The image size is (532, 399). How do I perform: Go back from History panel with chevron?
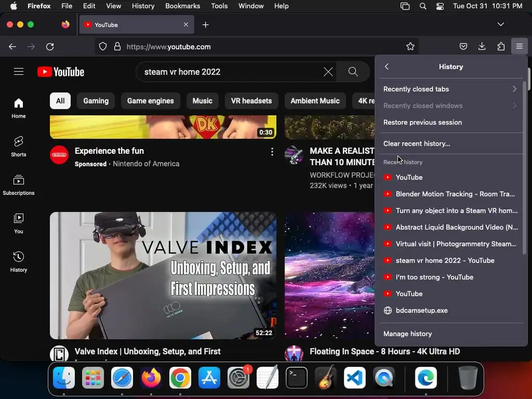387,66
